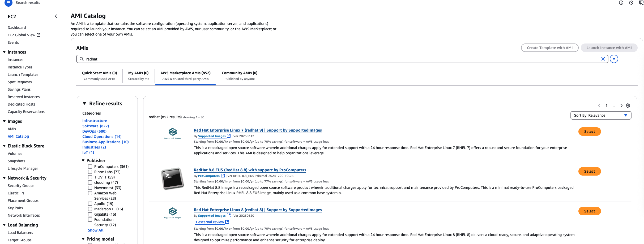This screenshot has width=644, height=244.
Task: Check the ProComputers publisher filter
Action: (90, 166)
